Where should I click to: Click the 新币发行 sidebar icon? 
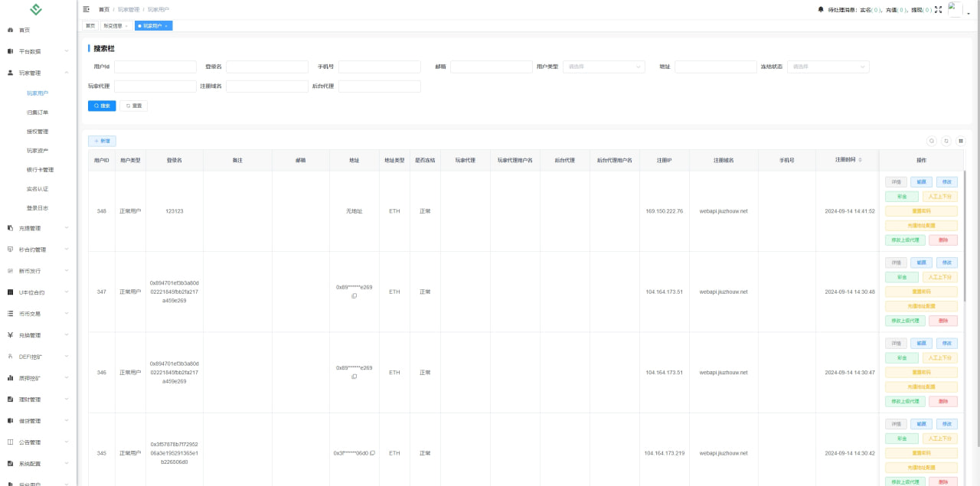(x=10, y=271)
